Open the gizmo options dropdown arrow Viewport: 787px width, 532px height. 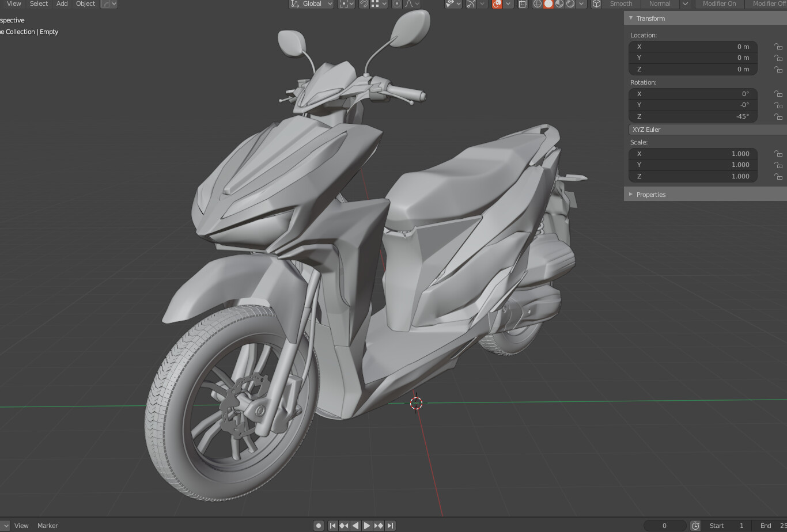[482, 3]
